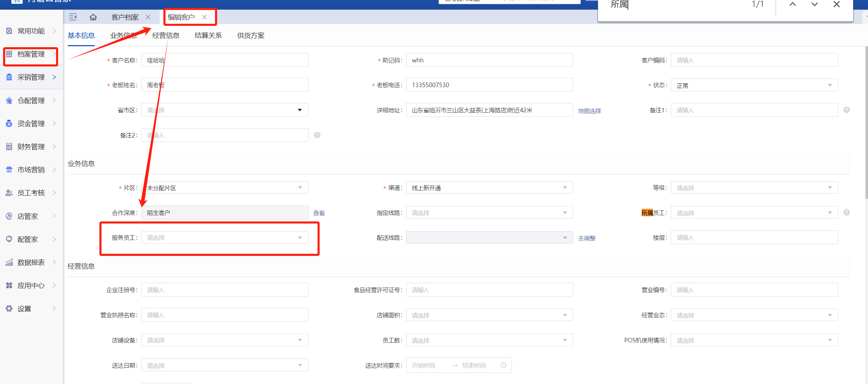Viewport: 868px width, 384px height.
Task: Open the 状态 dropdown showing 正常
Action: point(754,85)
